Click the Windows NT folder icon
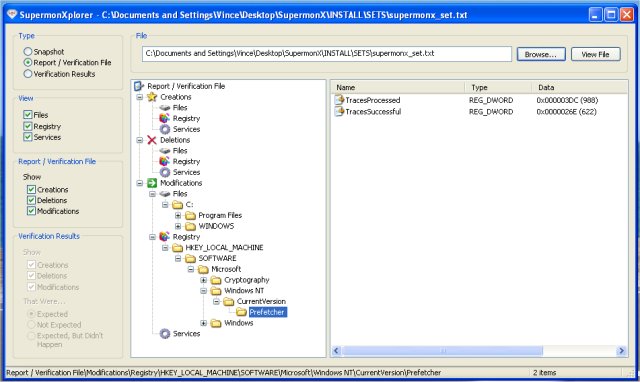 tap(216, 291)
